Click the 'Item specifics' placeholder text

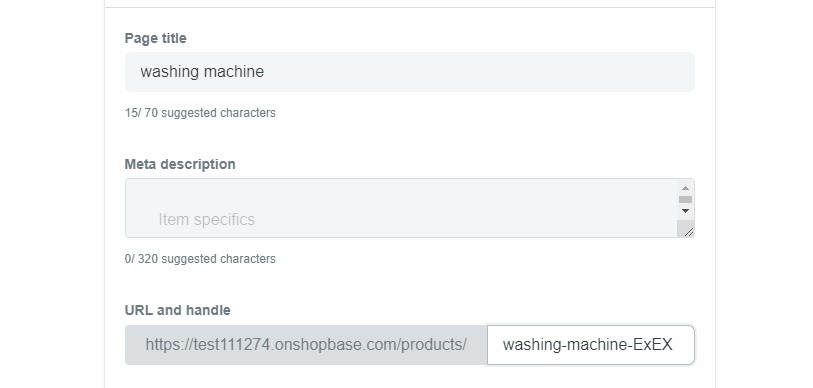click(206, 219)
